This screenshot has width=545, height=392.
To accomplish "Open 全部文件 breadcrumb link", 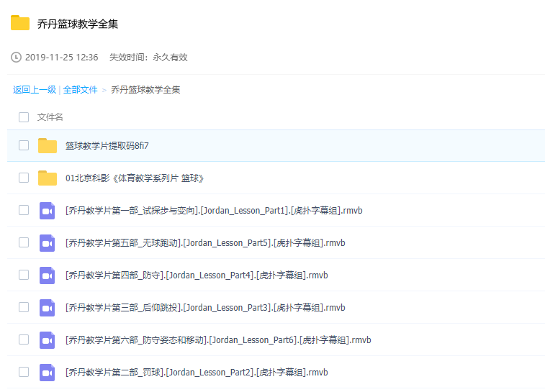I will pyautogui.click(x=80, y=90).
